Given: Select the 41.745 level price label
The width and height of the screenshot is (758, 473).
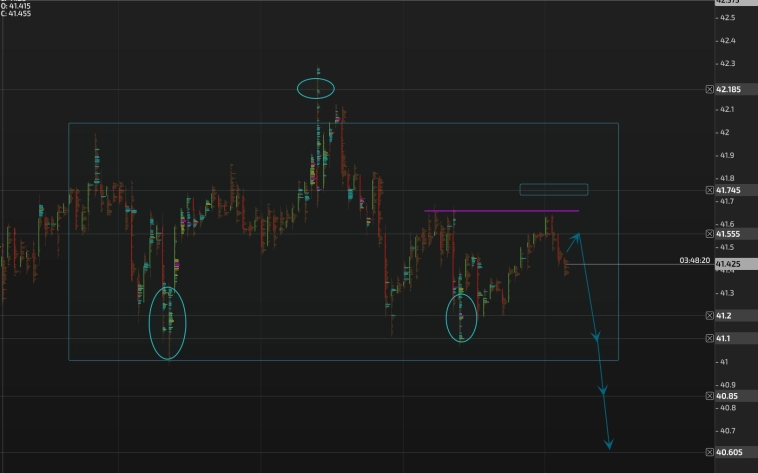Looking at the screenshot, I should coord(728,190).
